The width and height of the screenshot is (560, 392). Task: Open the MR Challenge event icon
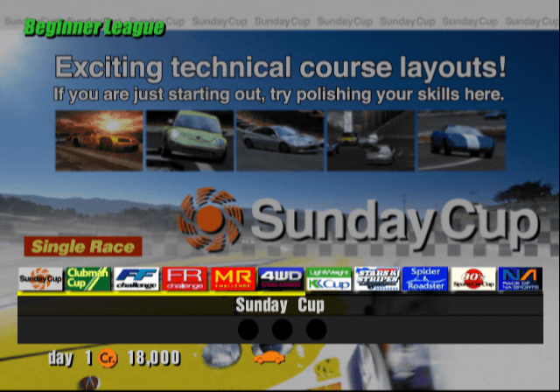coord(233,279)
